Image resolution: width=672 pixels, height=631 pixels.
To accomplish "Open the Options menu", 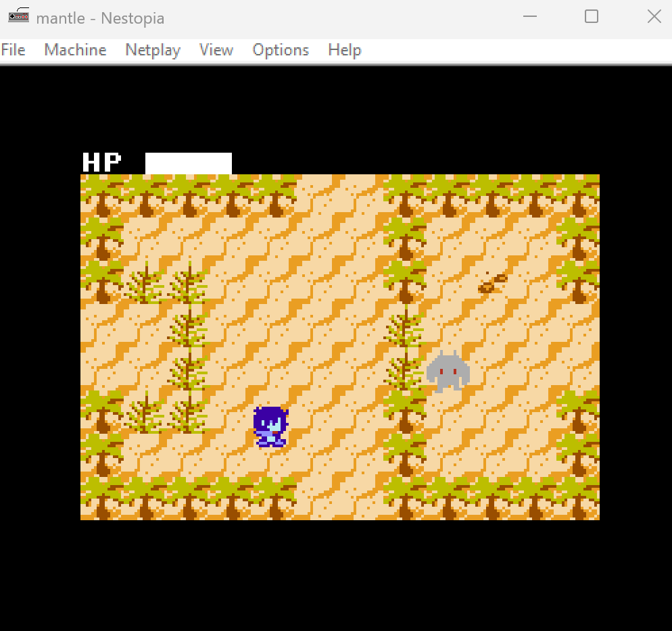I will pos(281,50).
